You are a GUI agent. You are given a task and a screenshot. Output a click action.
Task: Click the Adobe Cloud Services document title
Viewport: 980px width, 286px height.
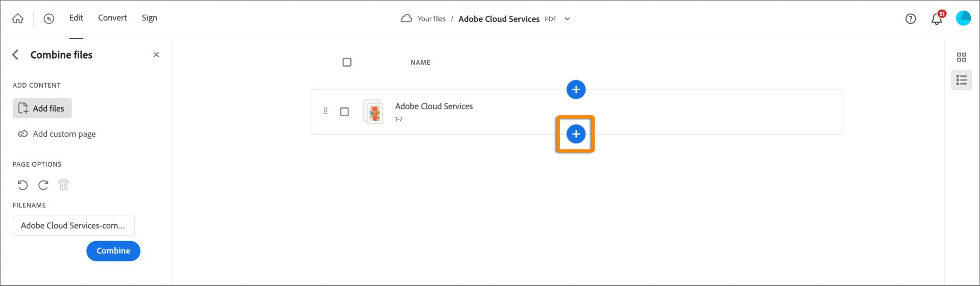pyautogui.click(x=499, y=19)
